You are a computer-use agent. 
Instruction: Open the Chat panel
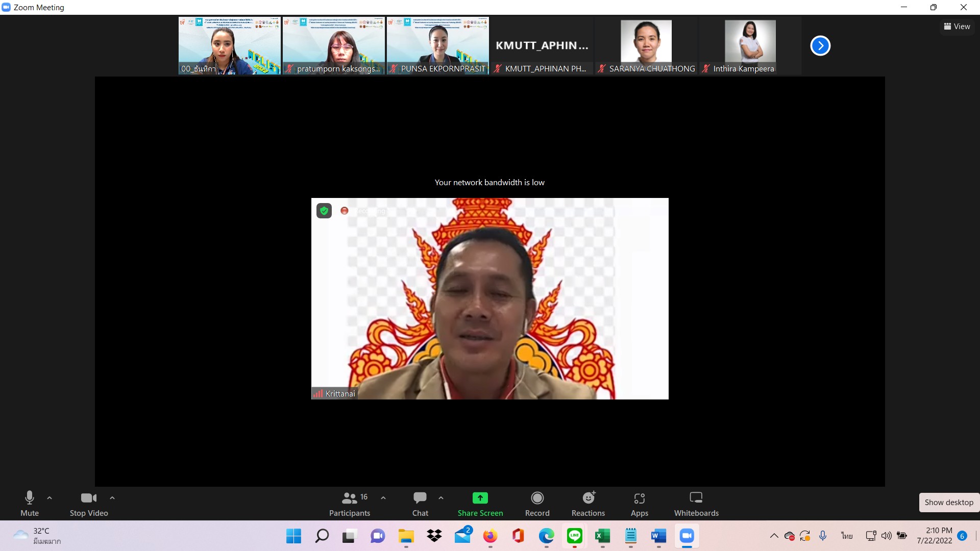point(420,503)
